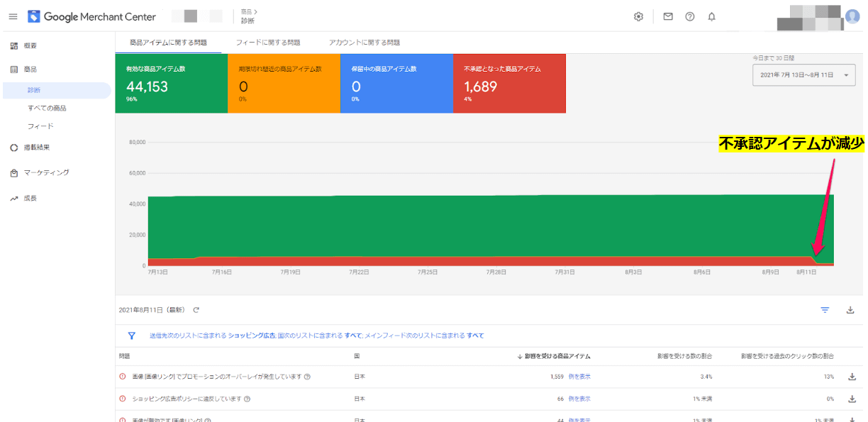Download the 画像オーバーレイ issue row data

852,377
